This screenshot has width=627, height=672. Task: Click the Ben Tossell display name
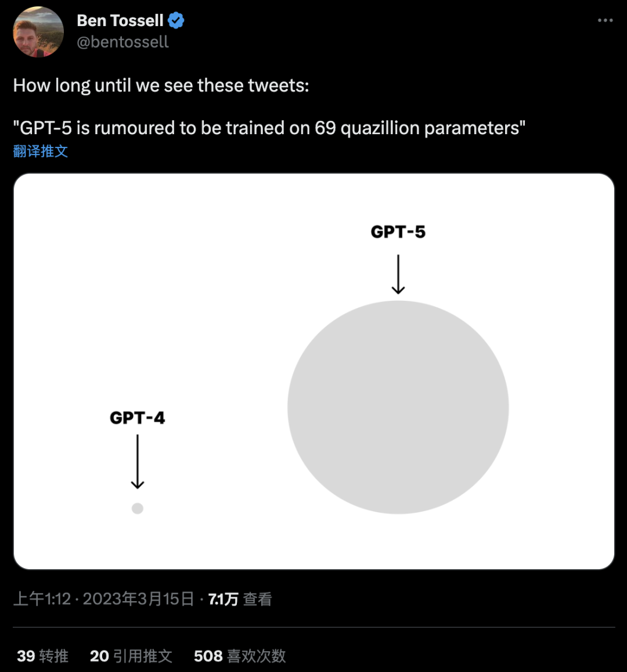click(120, 20)
